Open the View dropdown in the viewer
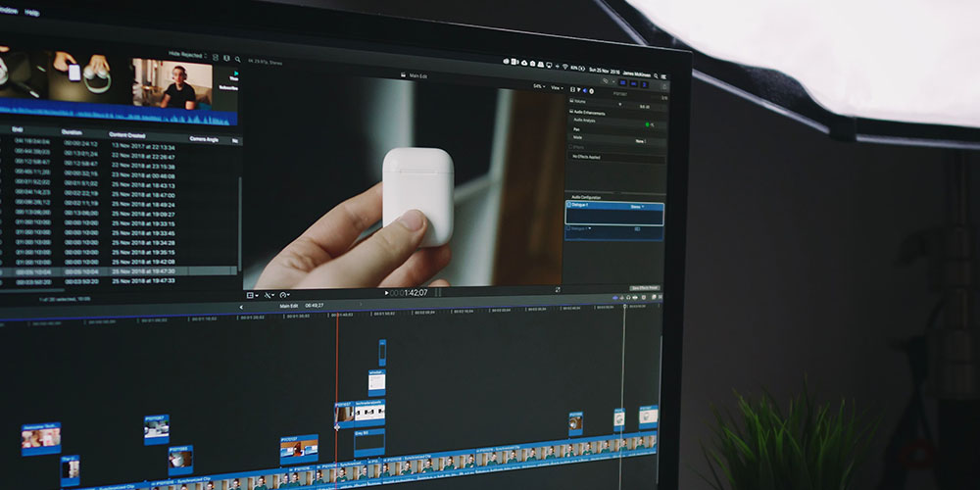980x490 pixels. (x=557, y=87)
